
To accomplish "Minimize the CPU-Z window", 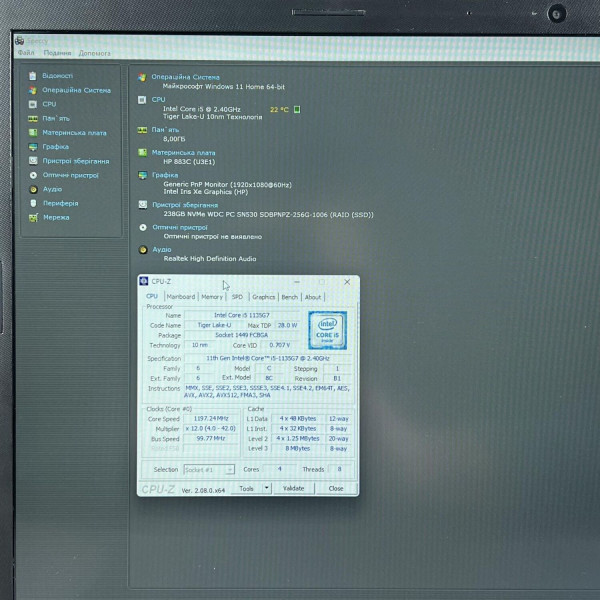I will [x=297, y=282].
